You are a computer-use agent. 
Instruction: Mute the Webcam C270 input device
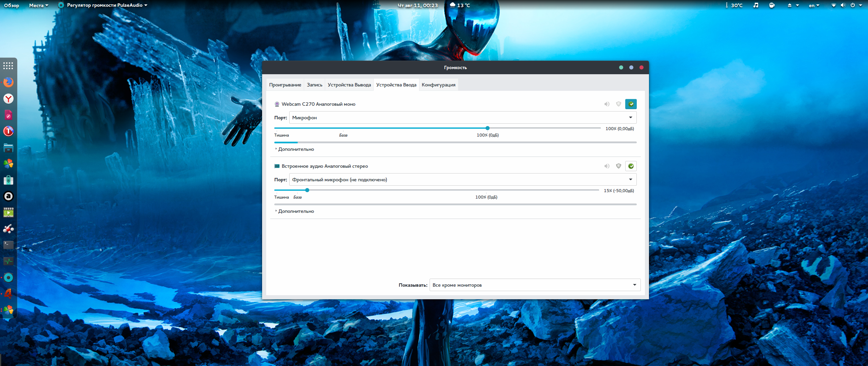607,104
